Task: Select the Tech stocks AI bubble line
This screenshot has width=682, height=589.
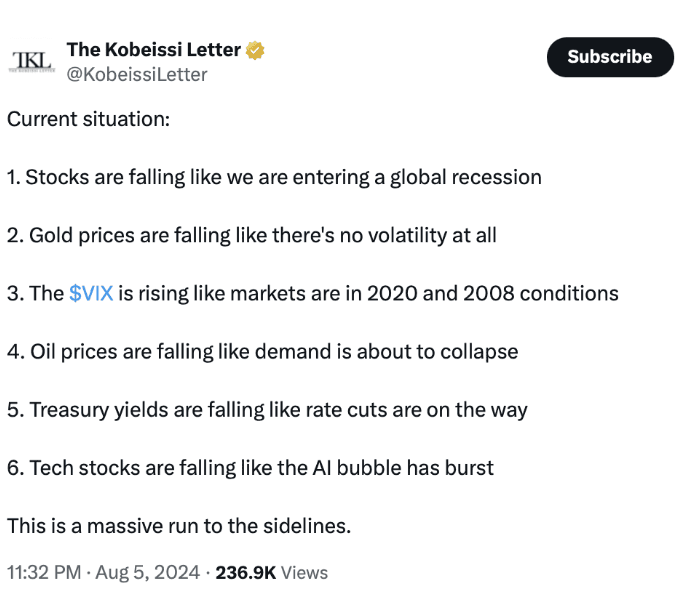Action: pyautogui.click(x=251, y=468)
